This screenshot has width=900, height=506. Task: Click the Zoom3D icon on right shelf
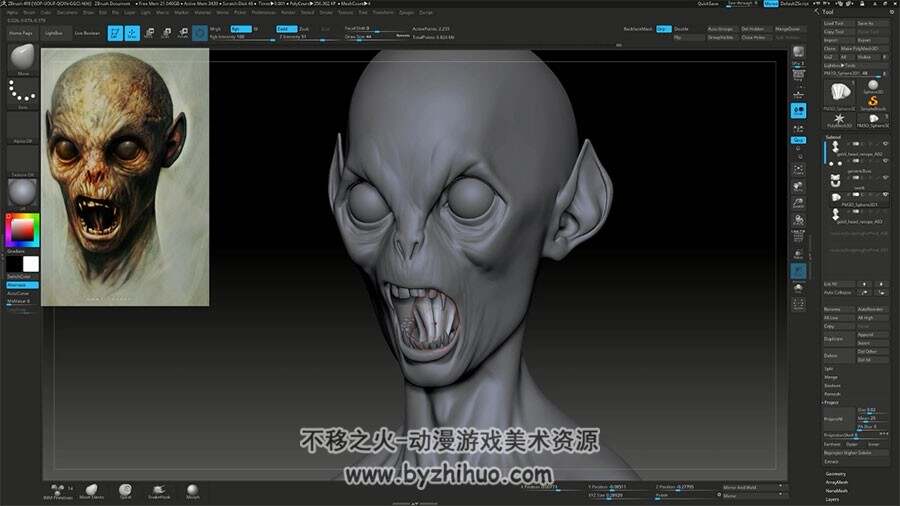(798, 204)
